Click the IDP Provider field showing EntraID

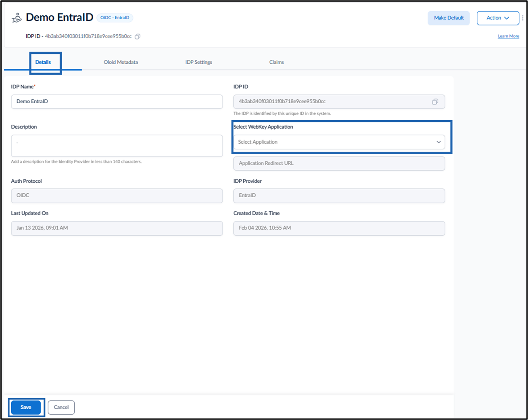click(x=339, y=196)
